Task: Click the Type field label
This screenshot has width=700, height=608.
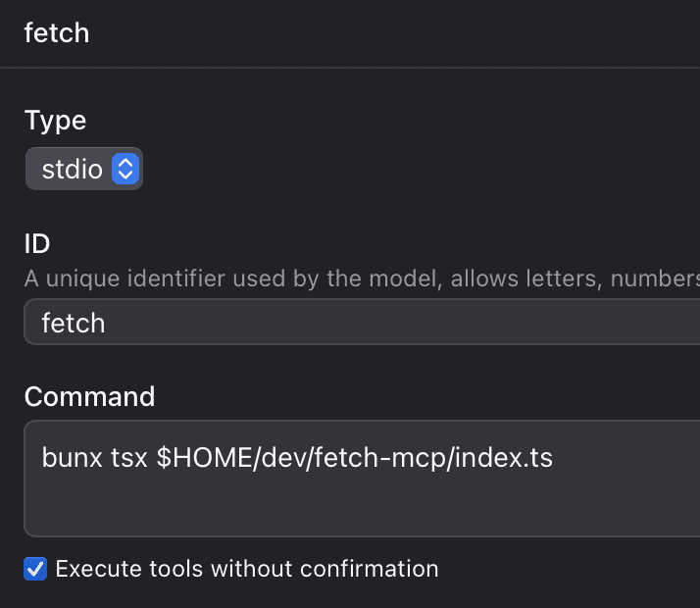Action: (x=55, y=121)
